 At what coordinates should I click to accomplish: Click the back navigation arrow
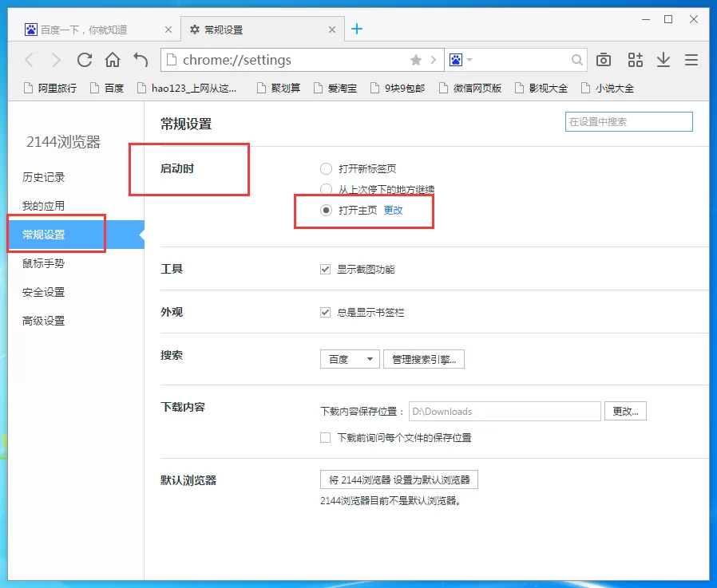pyautogui.click(x=29, y=60)
